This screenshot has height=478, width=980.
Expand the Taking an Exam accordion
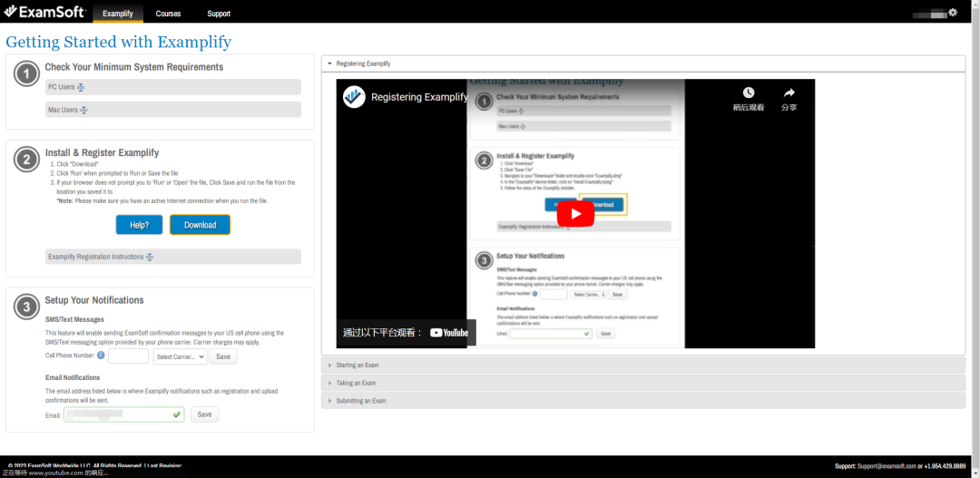click(x=643, y=383)
